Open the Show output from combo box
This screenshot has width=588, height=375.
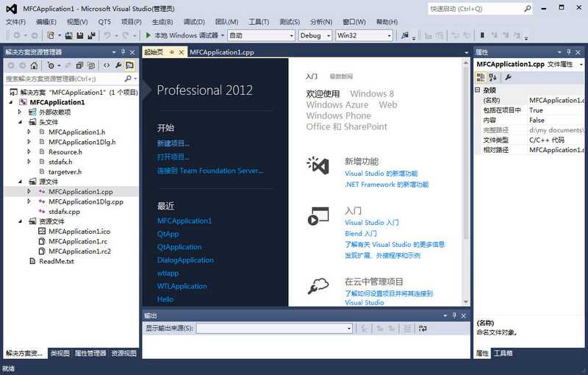(x=274, y=329)
